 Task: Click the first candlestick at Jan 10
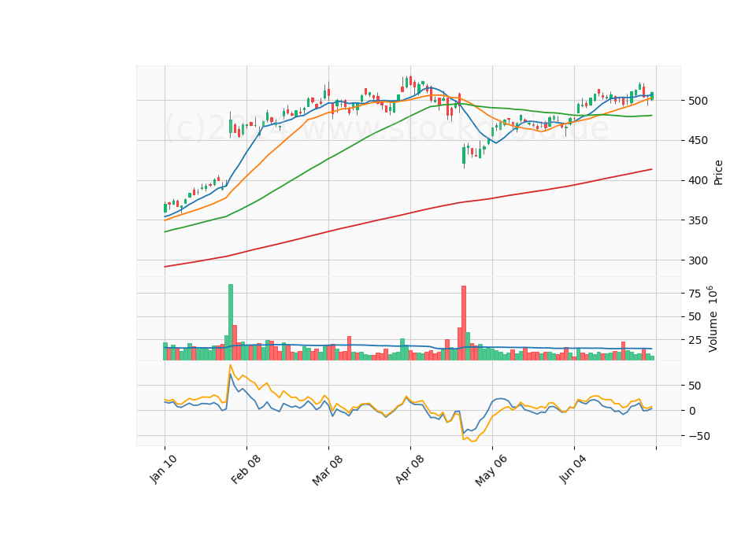165,208
